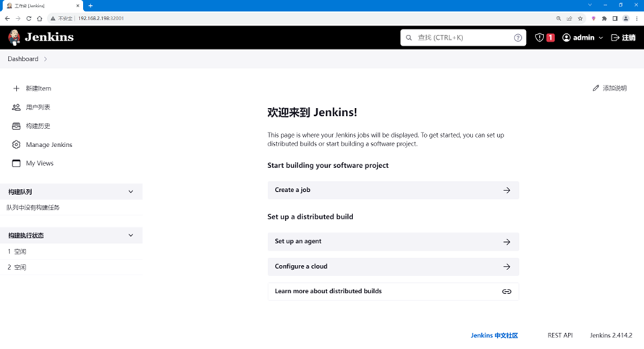
Task: Click the Configure a cloud button
Action: coord(393,266)
